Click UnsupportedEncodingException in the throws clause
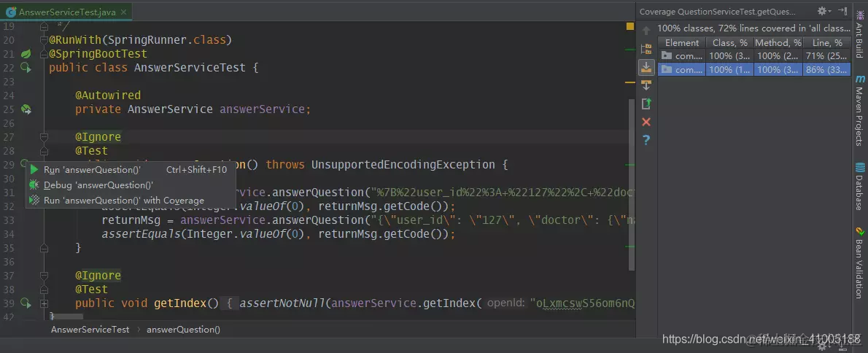This screenshot has height=353, width=868. point(403,165)
